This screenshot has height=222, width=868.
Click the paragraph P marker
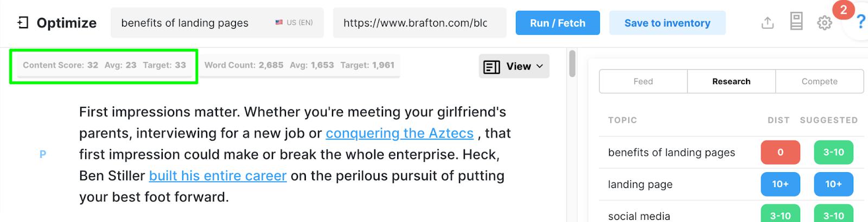pos(43,155)
